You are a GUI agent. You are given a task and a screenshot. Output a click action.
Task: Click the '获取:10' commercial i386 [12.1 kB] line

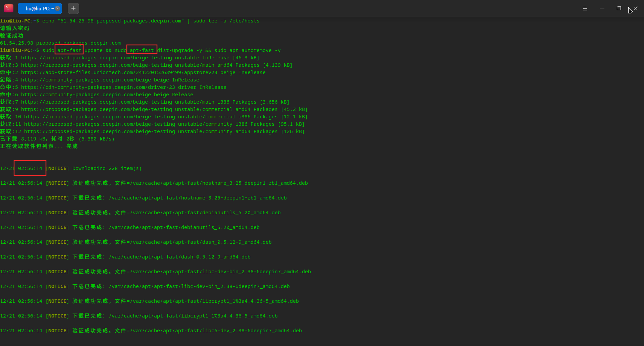[154, 117]
